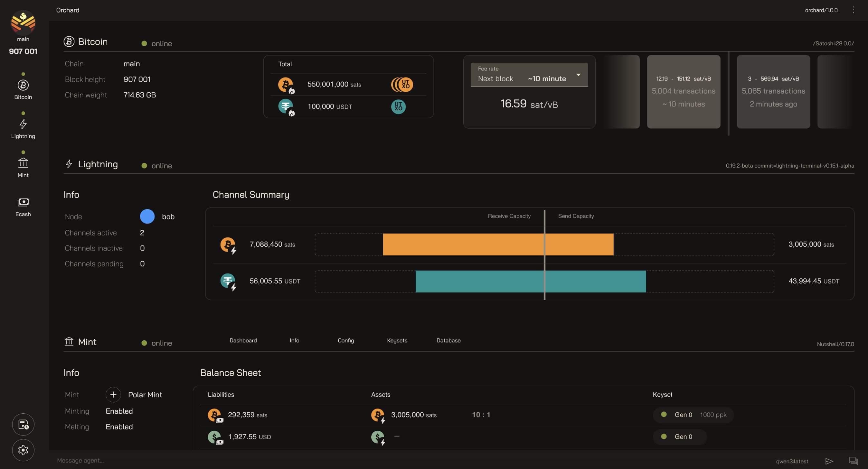This screenshot has width=868, height=469.
Task: Select the Mint Config tab
Action: pos(346,340)
